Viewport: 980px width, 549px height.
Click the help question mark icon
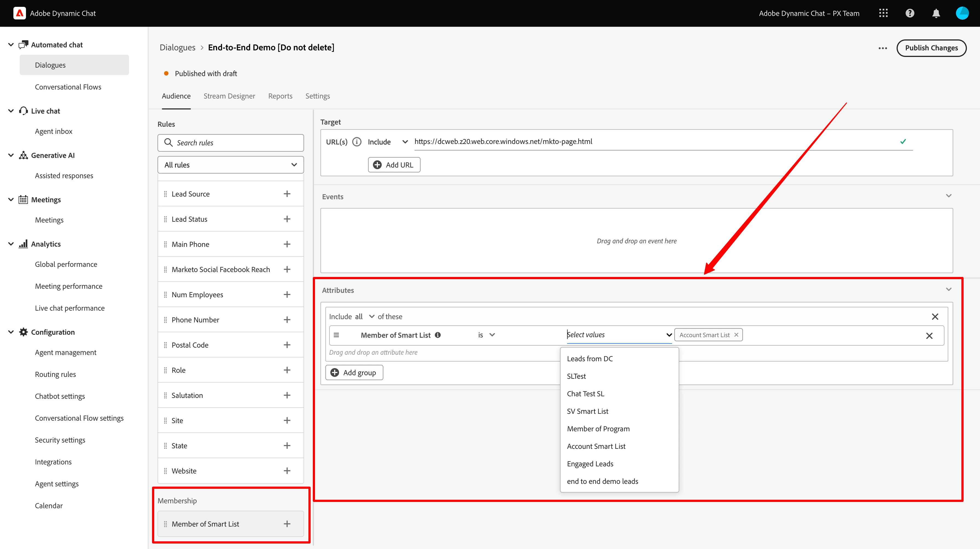pos(910,13)
